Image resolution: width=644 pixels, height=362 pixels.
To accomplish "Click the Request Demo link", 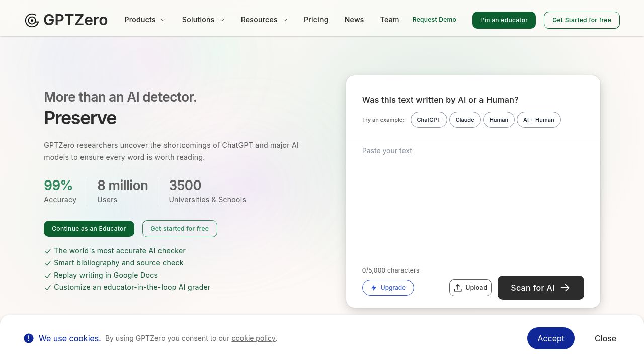I will click(434, 20).
